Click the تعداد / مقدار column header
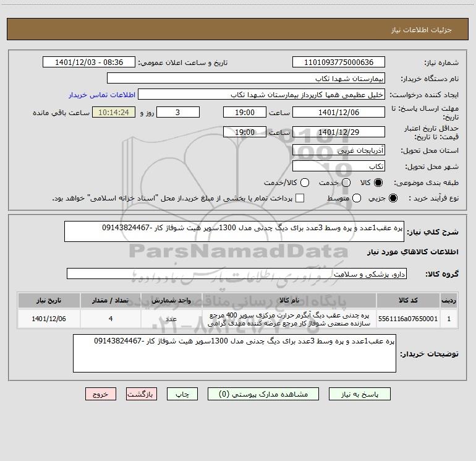Screen dimensions: 476x461 point(111,300)
